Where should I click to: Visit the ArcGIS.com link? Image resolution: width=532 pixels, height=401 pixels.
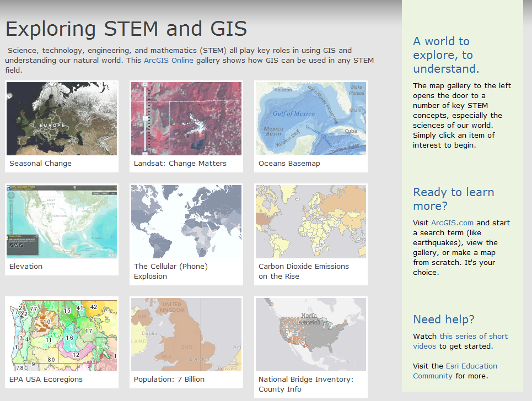(452, 223)
